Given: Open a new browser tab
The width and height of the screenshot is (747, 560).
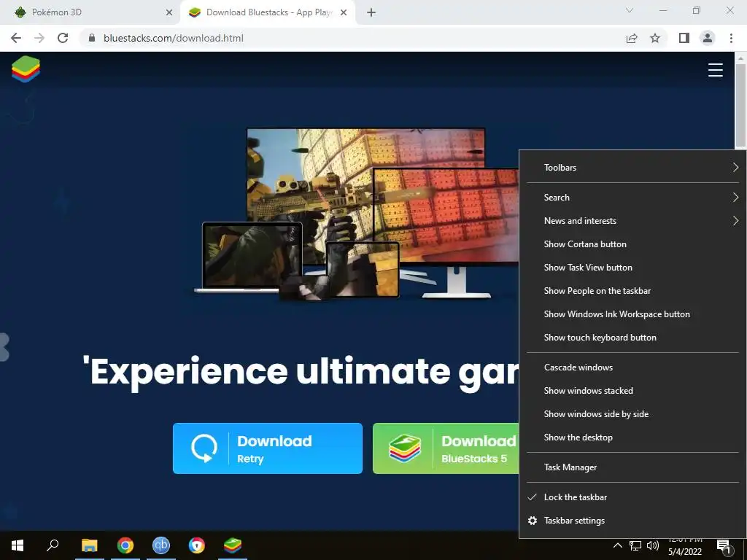Looking at the screenshot, I should pyautogui.click(x=371, y=12).
